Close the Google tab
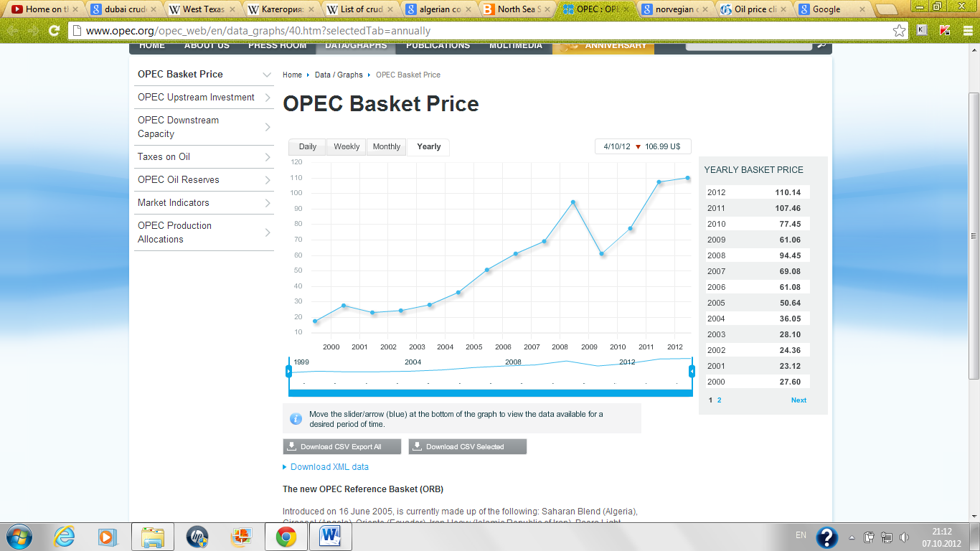Viewport: 980px width, 551px height. pos(862,9)
